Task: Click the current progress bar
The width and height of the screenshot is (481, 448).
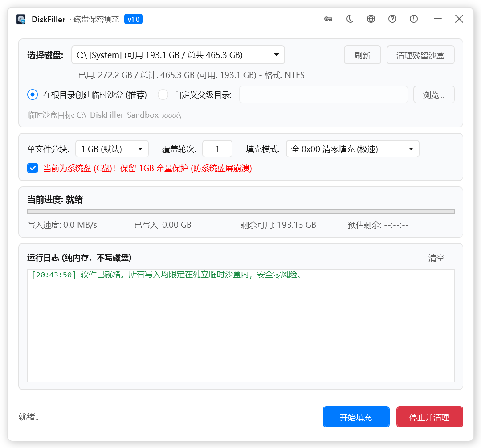Action: tap(241, 211)
